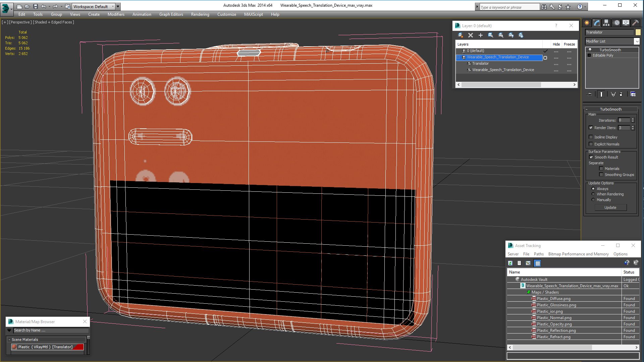The image size is (644, 362).
Task: Open the MAXScript menu
Action: 253,14
